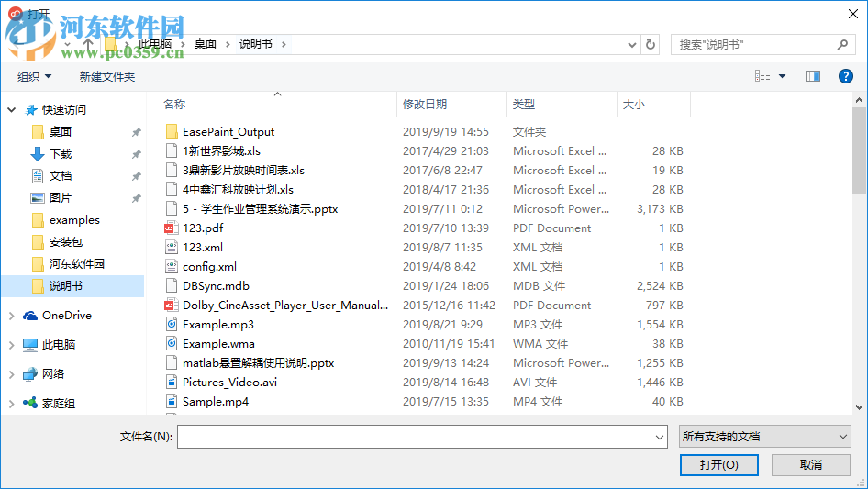Select the 123.pdf file icon
Viewport: 868px width, 489px height.
point(172,228)
